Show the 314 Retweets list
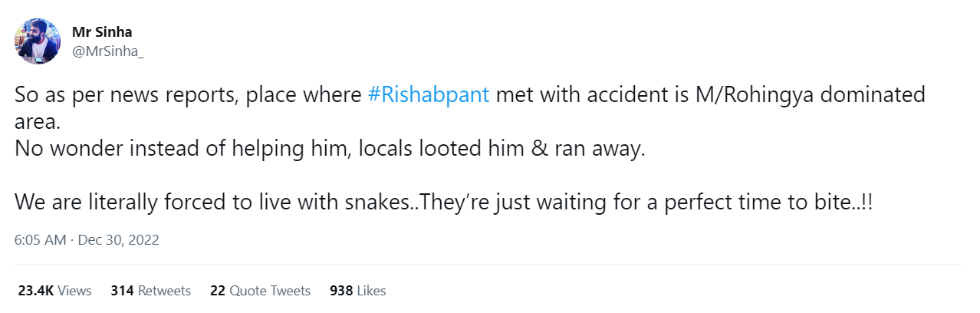Screen dimensions: 980x313 click(151, 291)
